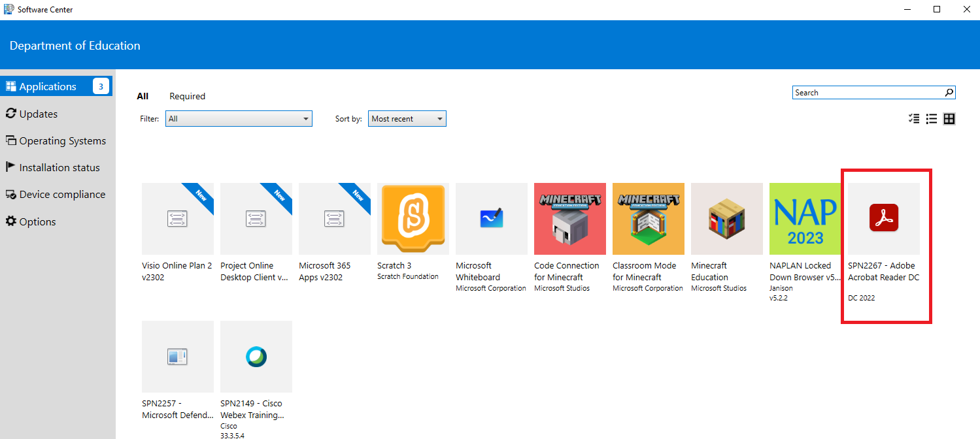The width and height of the screenshot is (980, 439).
Task: Open the Adobe Acrobat Reader DC icon
Action: pos(884,219)
